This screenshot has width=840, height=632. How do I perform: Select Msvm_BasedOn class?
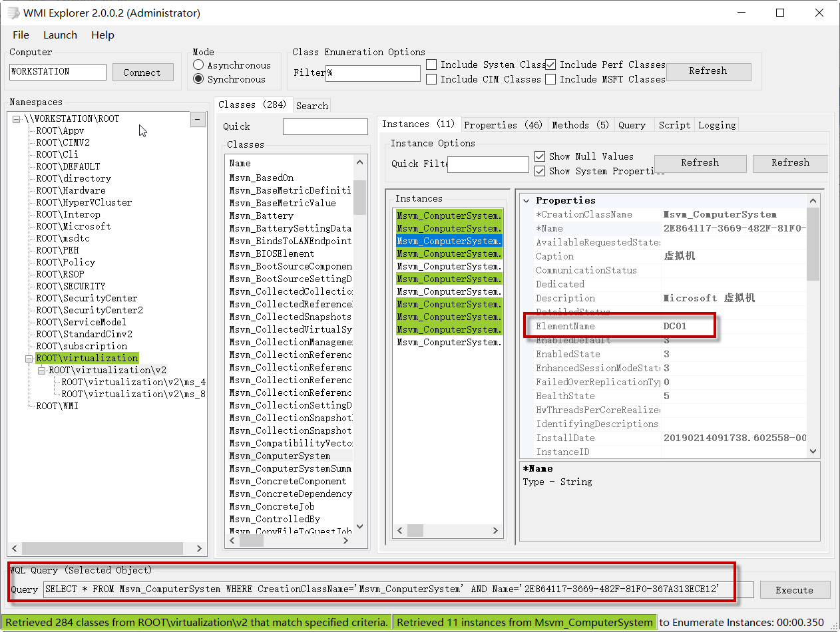click(262, 178)
